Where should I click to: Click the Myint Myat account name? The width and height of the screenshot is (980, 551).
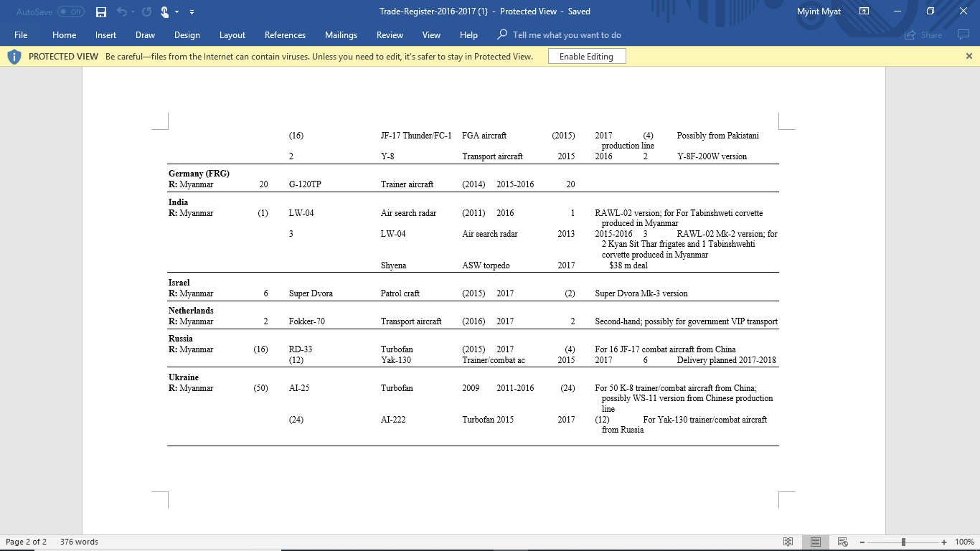tap(819, 11)
